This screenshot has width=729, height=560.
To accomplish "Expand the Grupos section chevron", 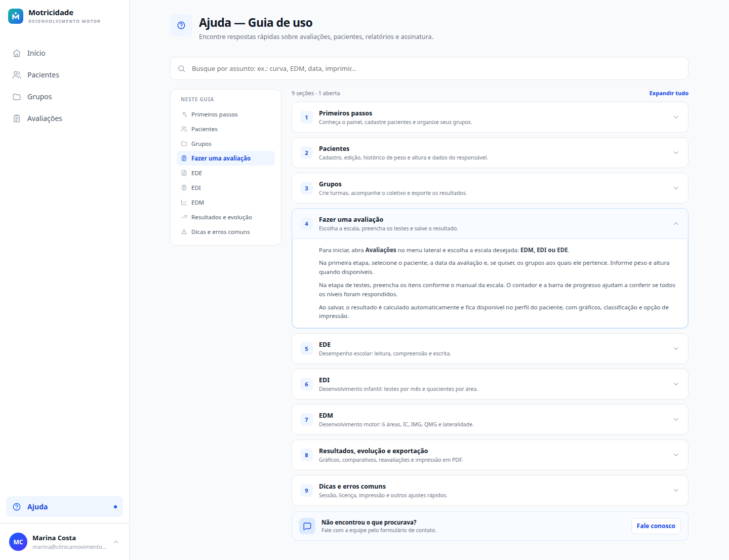I will pos(676,188).
